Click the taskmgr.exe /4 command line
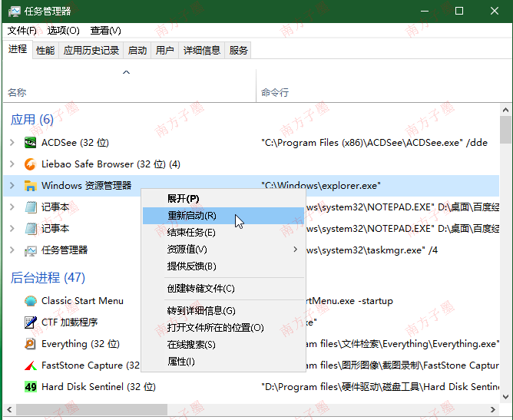The height and width of the screenshot is (420, 513). pyautogui.click(x=372, y=250)
